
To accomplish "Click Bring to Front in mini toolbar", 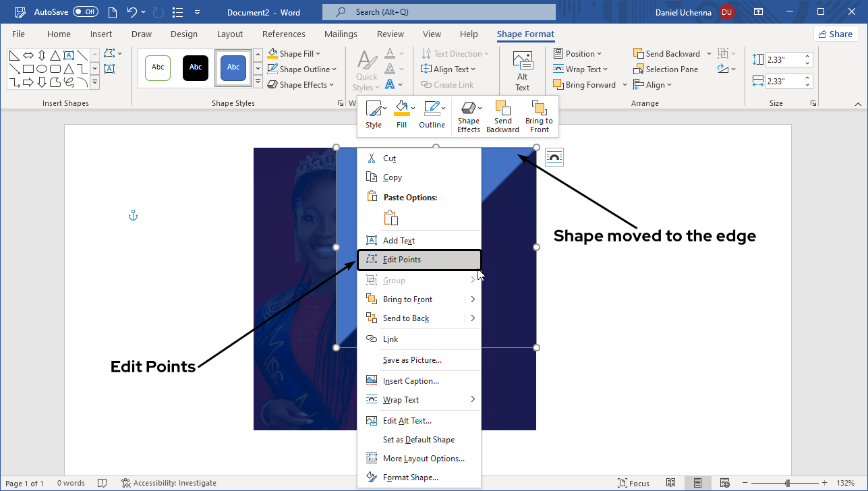I will tap(539, 116).
